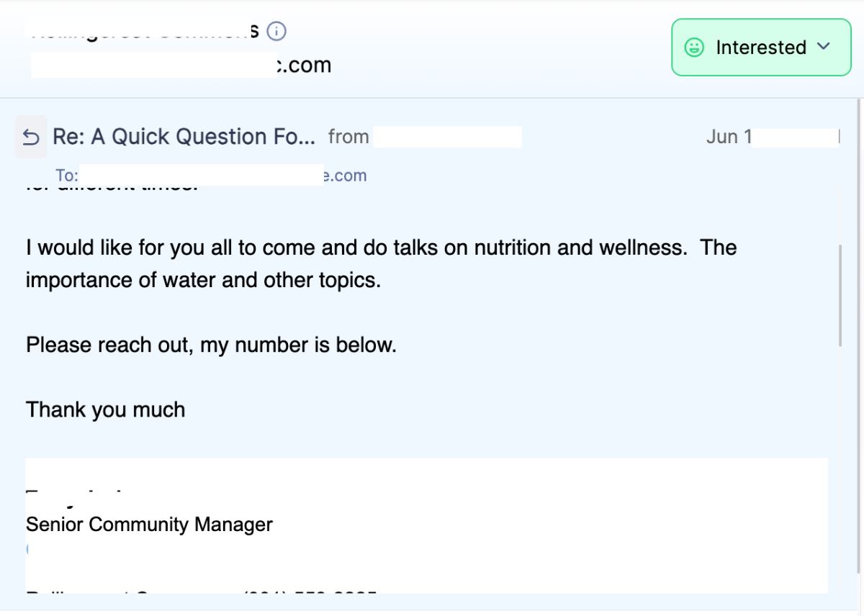This screenshot has width=864, height=616.
Task: Click the green smiley face icon
Action: click(694, 47)
